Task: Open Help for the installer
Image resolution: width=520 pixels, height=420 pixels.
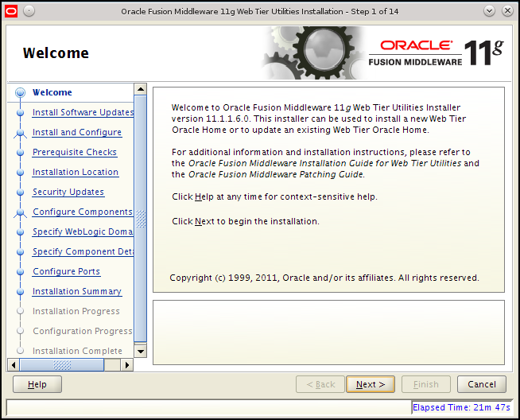Action: [37, 384]
